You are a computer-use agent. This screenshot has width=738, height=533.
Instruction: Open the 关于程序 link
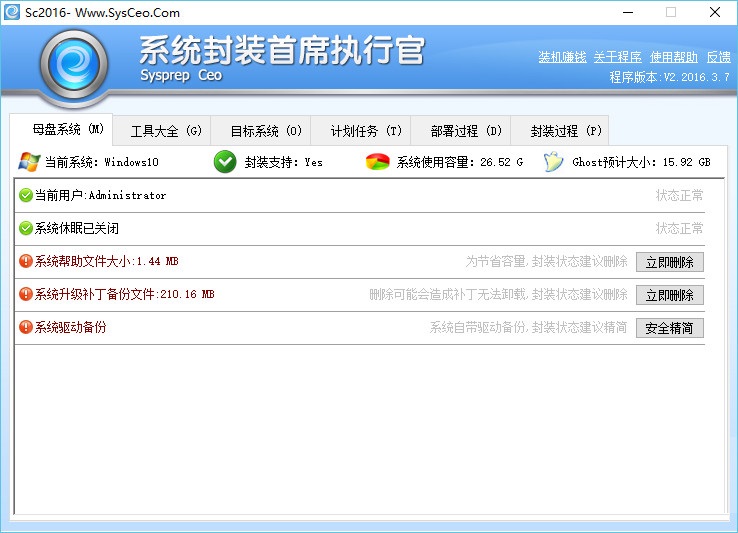click(x=618, y=57)
